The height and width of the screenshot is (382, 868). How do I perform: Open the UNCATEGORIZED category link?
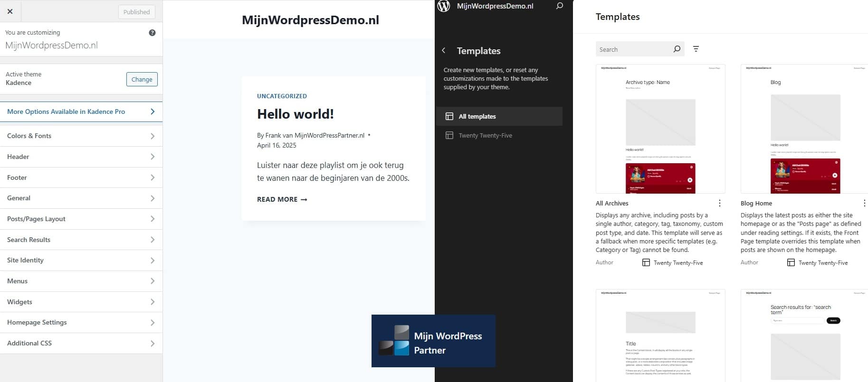[282, 96]
